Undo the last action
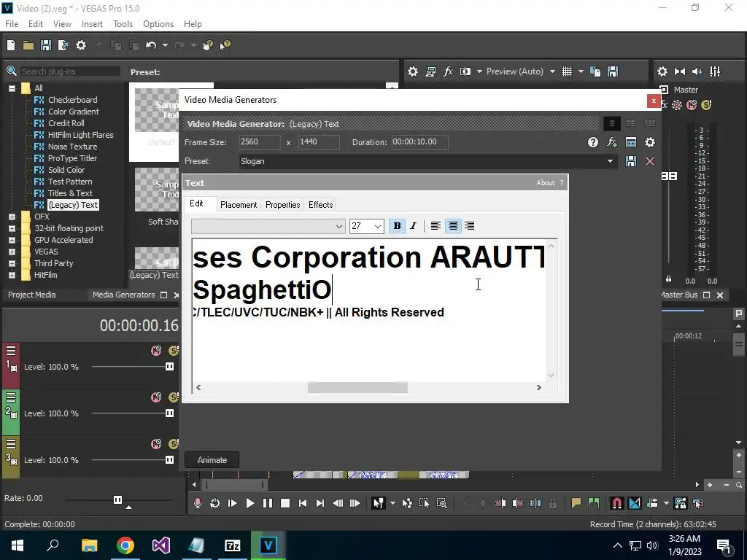 pos(151,45)
